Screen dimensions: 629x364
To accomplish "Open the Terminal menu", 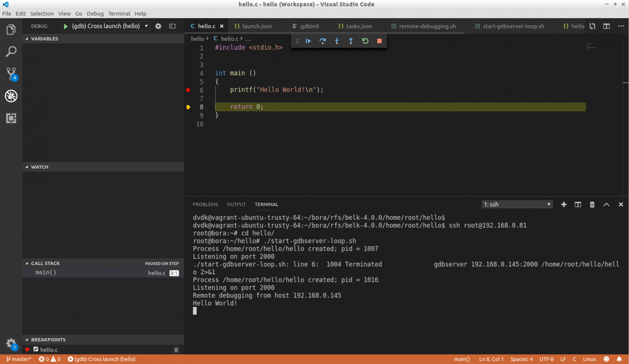I will click(x=119, y=14).
